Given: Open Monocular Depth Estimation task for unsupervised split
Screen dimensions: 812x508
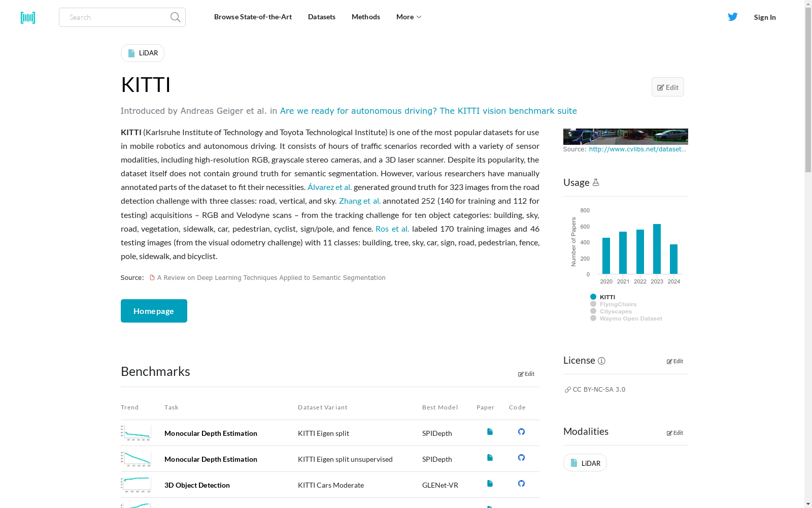Looking at the screenshot, I should coord(211,459).
